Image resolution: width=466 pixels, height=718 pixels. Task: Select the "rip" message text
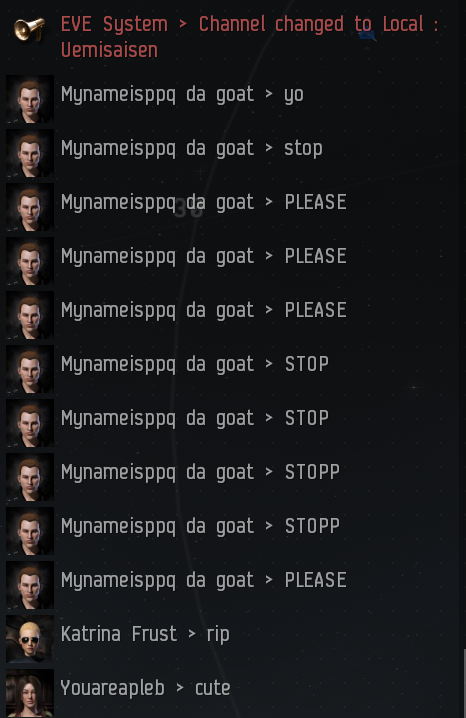pyautogui.click(x=218, y=634)
